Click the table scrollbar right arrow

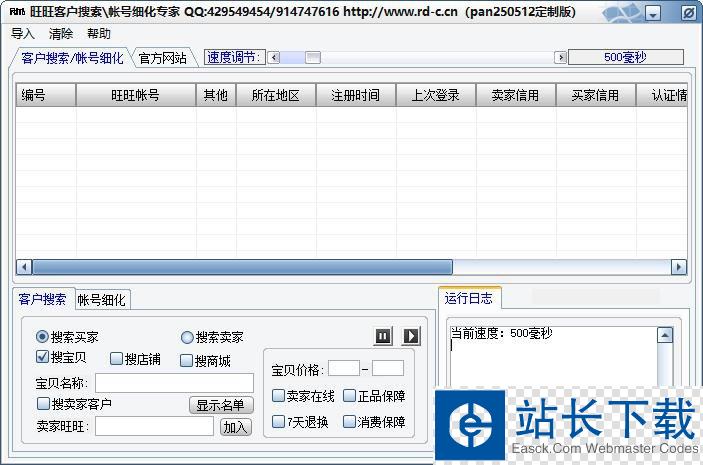click(678, 267)
